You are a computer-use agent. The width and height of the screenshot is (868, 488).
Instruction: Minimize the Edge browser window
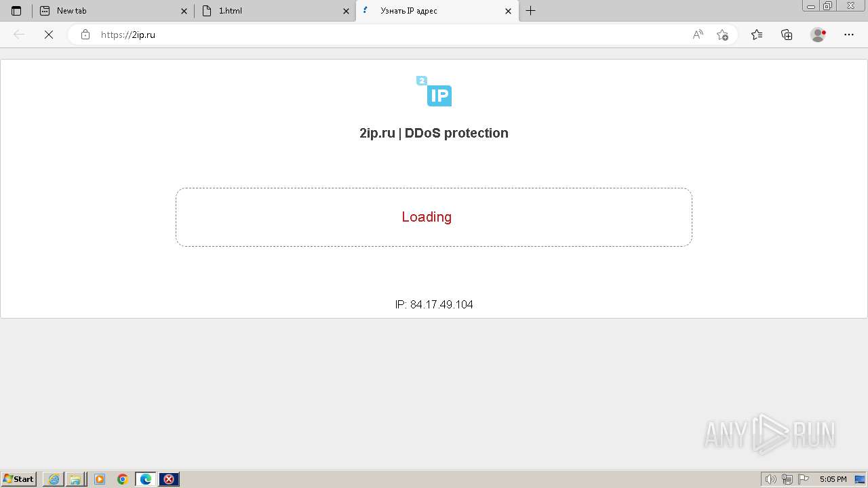(x=811, y=6)
